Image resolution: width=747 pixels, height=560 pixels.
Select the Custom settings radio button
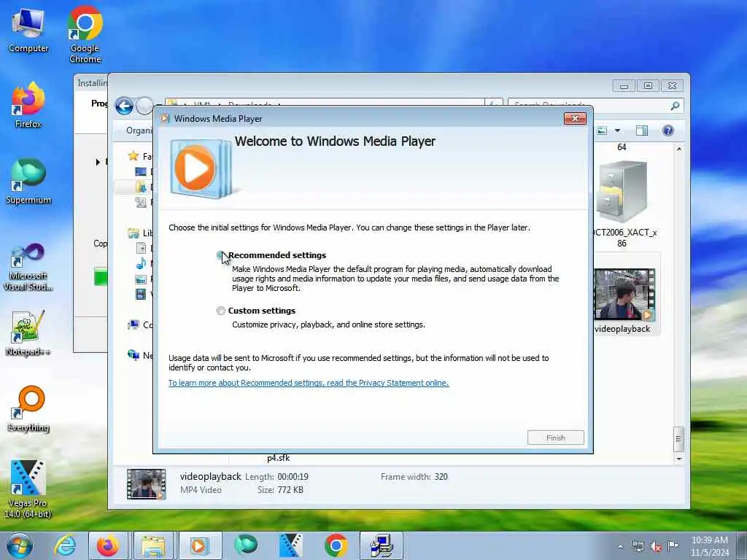click(220, 311)
